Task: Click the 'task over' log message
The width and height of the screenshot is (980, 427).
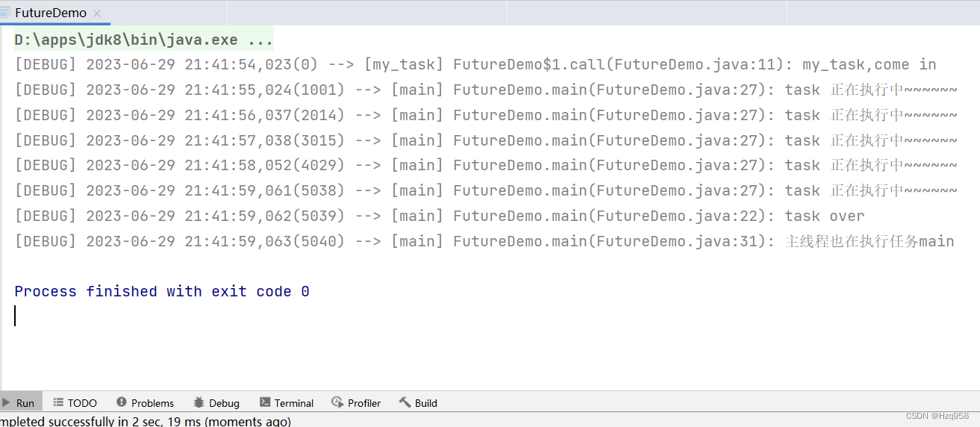Action: pyautogui.click(x=825, y=216)
